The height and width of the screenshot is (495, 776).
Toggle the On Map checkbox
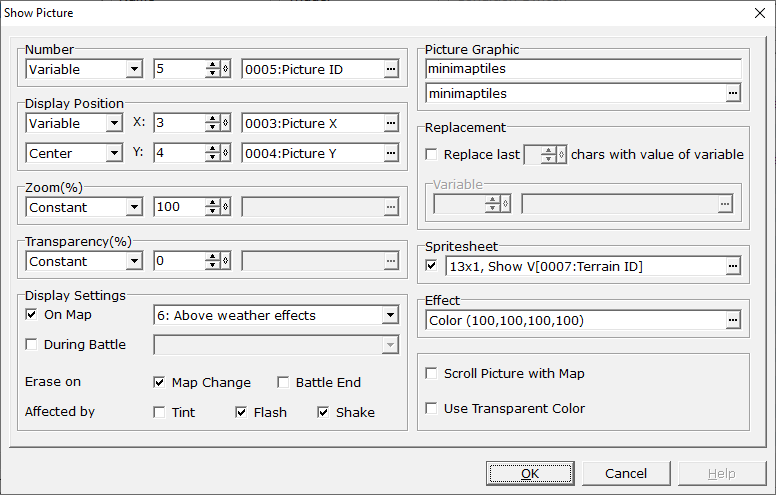point(31,314)
